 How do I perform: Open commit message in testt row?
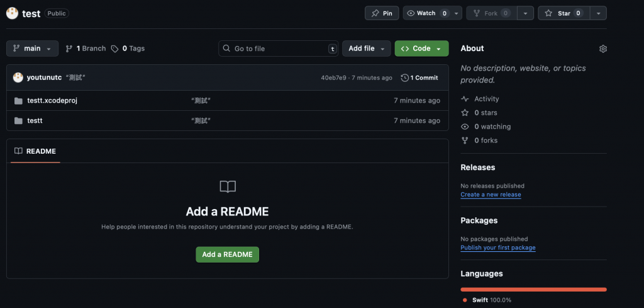(x=201, y=121)
